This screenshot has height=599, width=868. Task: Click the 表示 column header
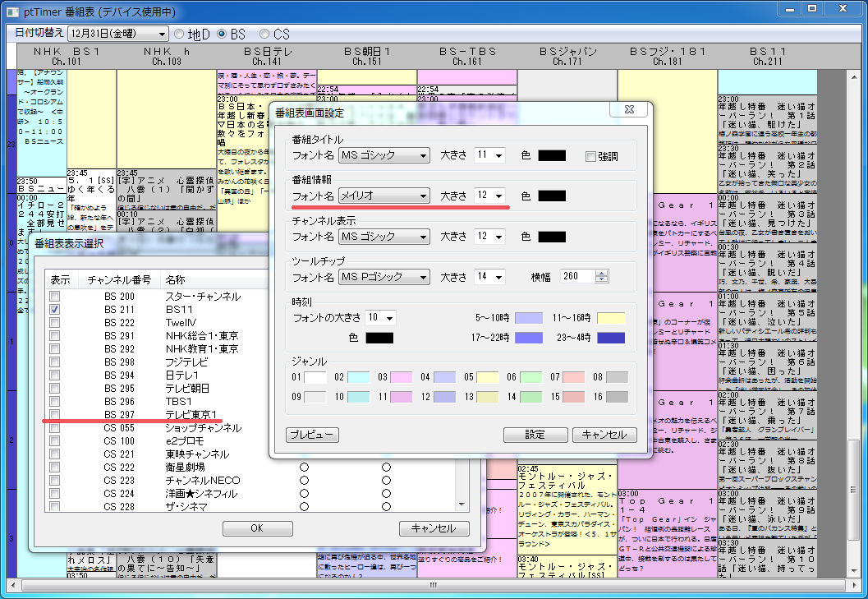pos(62,280)
